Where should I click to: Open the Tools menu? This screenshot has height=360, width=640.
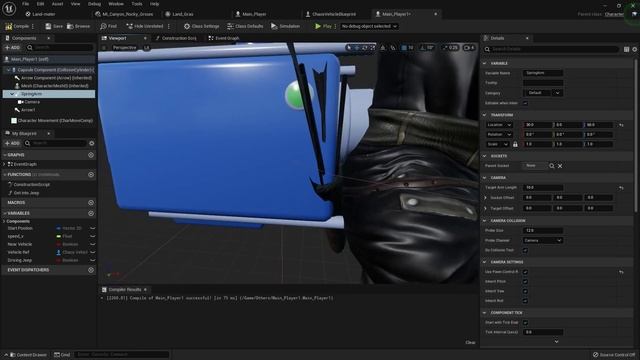[x=137, y=4]
